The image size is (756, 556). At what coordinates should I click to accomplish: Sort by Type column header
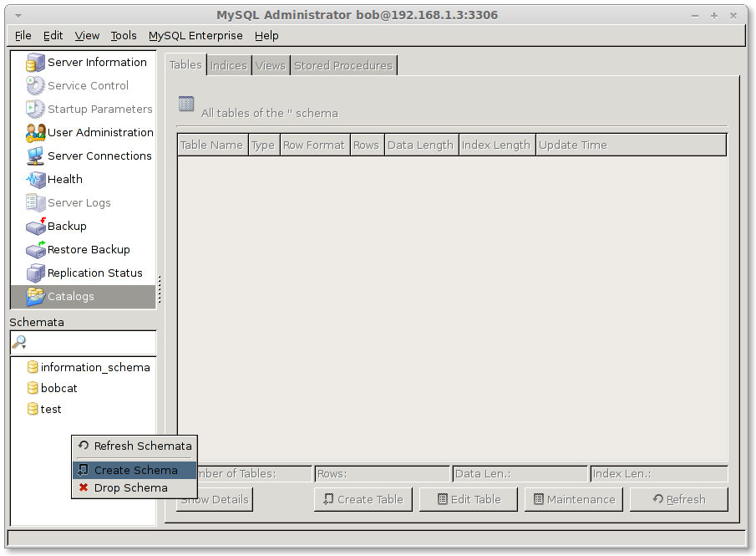coord(263,145)
